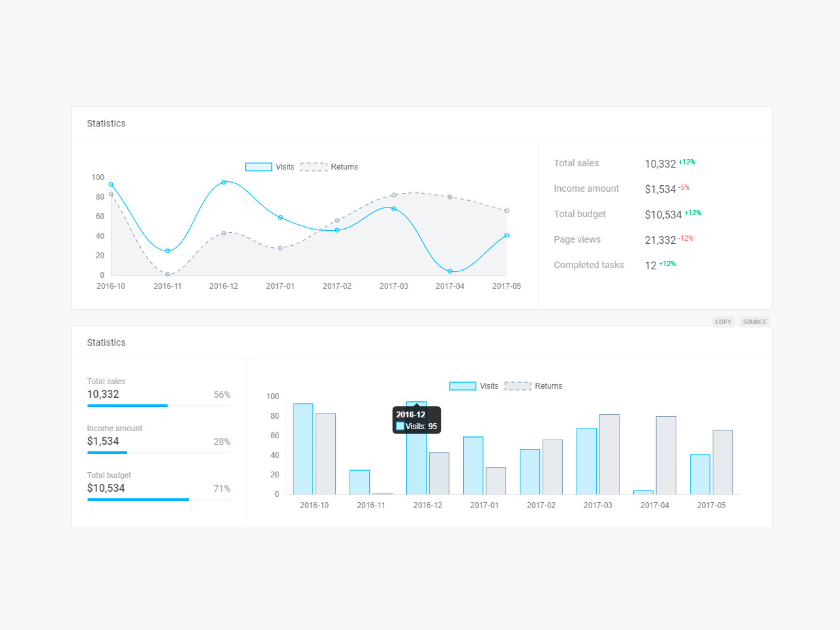Click the Returns dashed legend swatch in line chart
This screenshot has width=840, height=630.
(313, 167)
